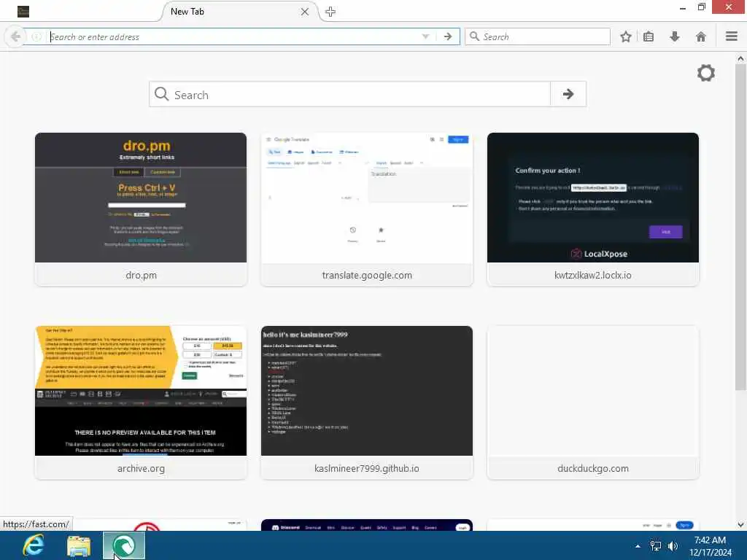Go to the home page icon
Image resolution: width=747 pixels, height=560 pixels.
pyautogui.click(x=701, y=36)
